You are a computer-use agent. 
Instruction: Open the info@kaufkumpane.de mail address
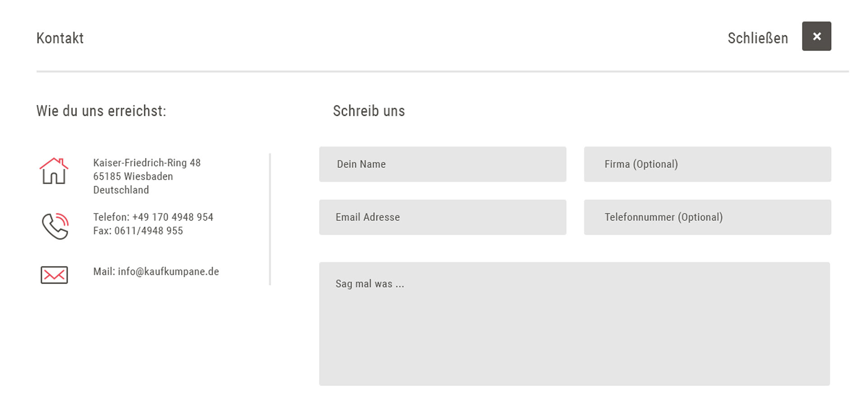click(168, 271)
